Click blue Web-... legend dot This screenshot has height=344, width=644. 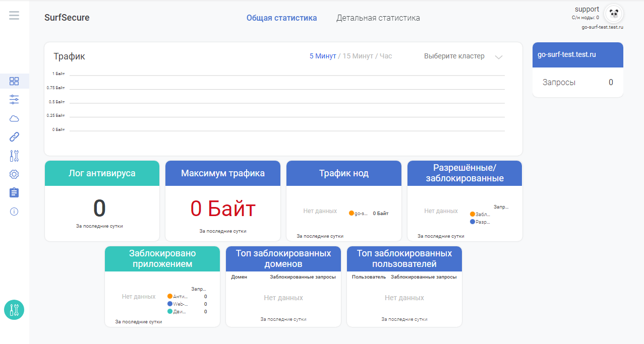(170, 304)
